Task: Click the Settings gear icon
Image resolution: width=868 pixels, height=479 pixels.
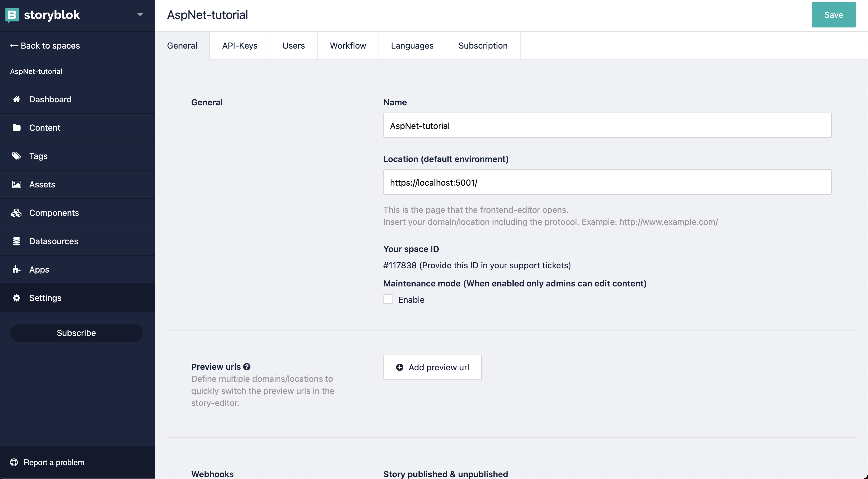Action: [x=17, y=298]
